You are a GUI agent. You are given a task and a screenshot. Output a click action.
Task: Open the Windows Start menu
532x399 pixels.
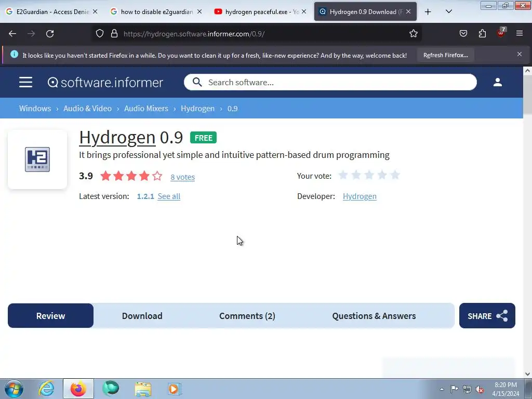tap(14, 389)
